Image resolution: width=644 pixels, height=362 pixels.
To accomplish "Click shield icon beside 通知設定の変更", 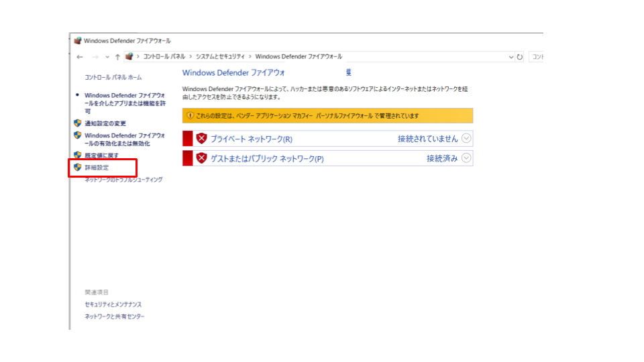I will point(78,123).
